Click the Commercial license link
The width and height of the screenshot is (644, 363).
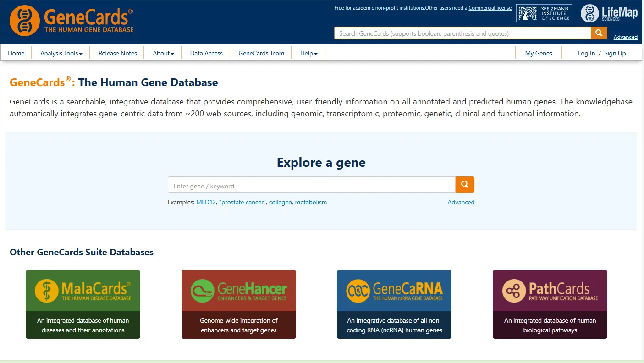coord(490,8)
